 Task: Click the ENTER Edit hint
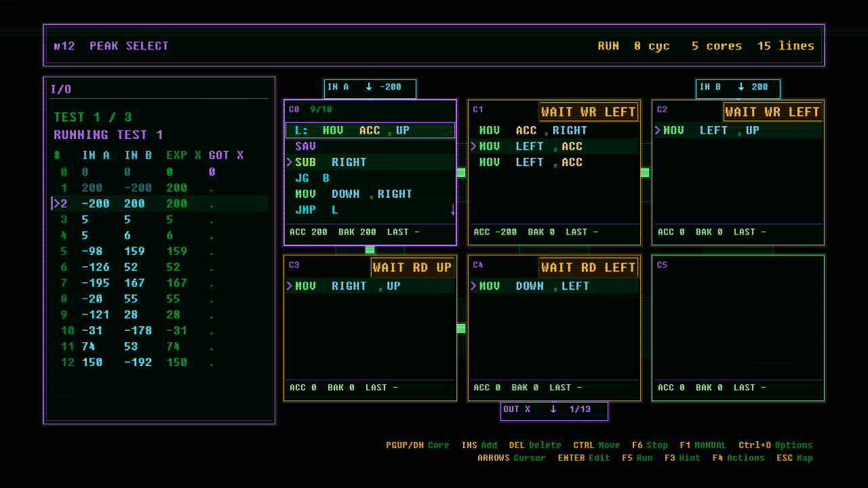click(585, 458)
